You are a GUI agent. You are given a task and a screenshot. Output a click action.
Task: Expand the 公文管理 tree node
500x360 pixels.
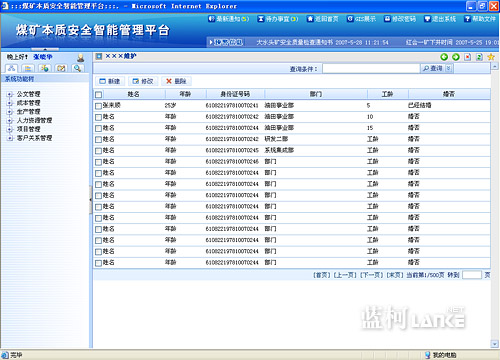pyautogui.click(x=10, y=94)
